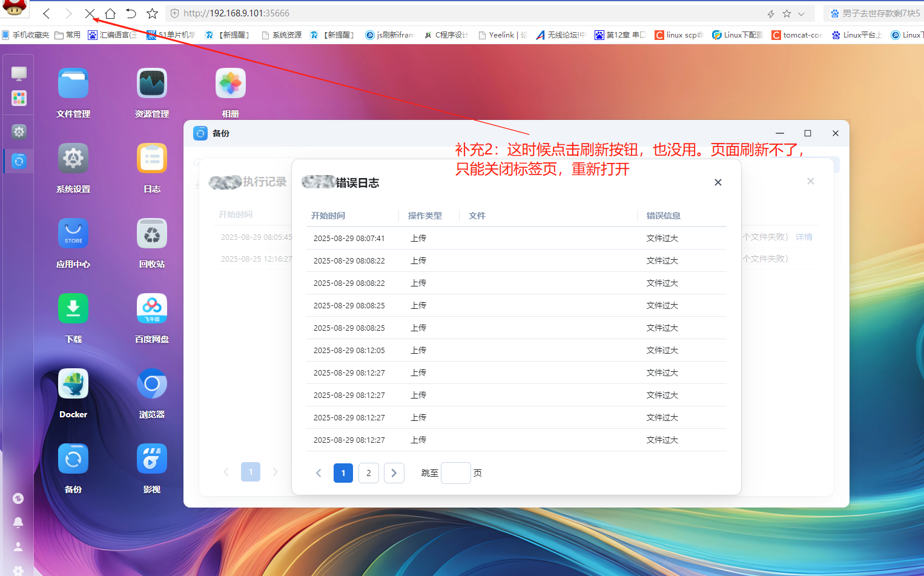Open the 男子去世存款剩7块5 news search suggestion

click(875, 13)
